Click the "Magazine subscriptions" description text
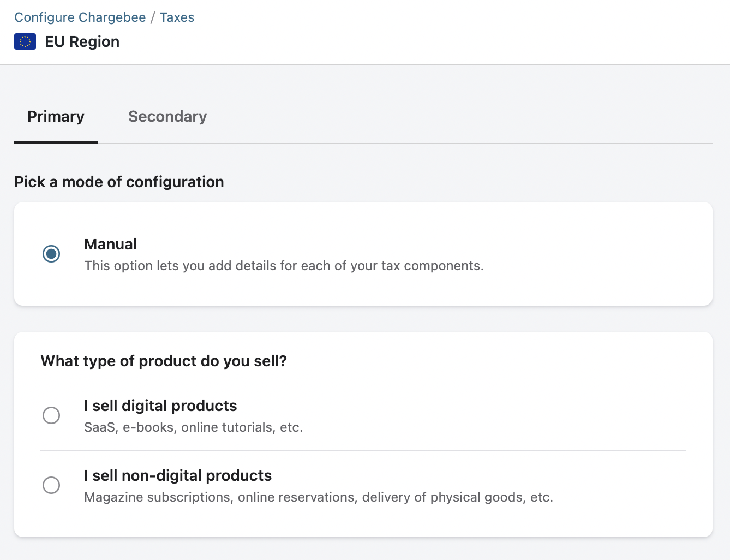The height and width of the screenshot is (560, 730). pos(319,497)
